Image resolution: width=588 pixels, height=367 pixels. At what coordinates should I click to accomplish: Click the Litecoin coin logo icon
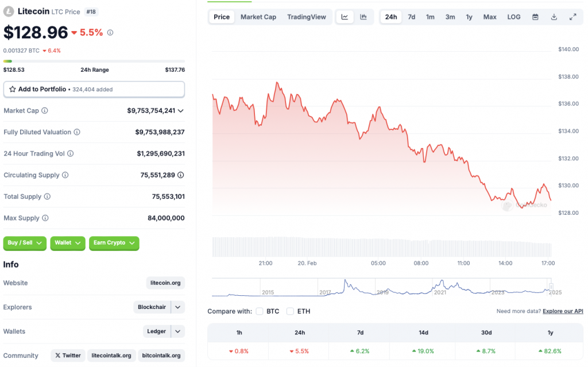[8, 11]
